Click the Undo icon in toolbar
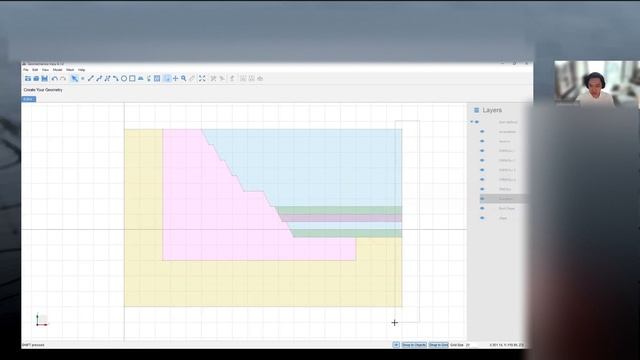Image resolution: width=640 pixels, height=360 pixels. pyautogui.click(x=54, y=78)
